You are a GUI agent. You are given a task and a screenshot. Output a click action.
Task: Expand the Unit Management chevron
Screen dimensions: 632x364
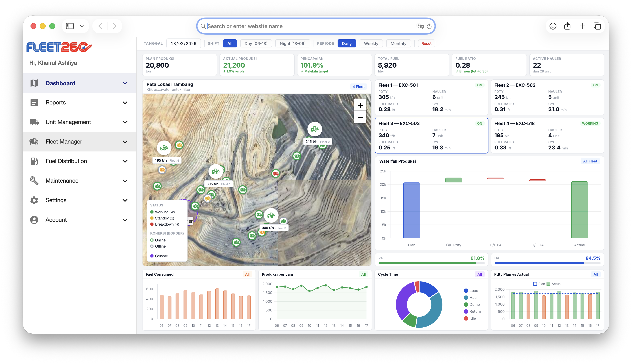125,122
